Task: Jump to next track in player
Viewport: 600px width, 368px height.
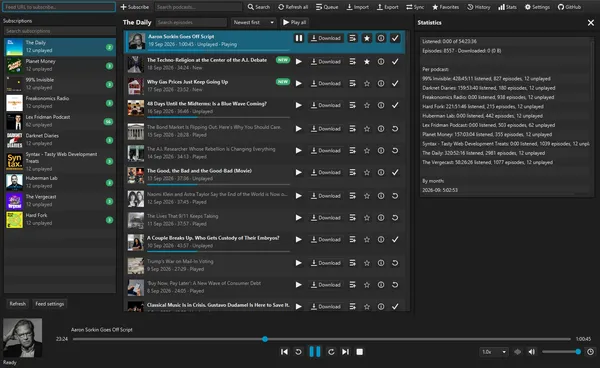Action: pos(345,352)
